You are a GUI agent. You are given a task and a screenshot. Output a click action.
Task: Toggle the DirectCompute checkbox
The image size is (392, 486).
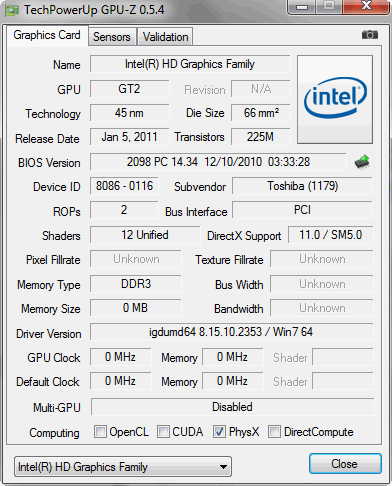(x=274, y=432)
